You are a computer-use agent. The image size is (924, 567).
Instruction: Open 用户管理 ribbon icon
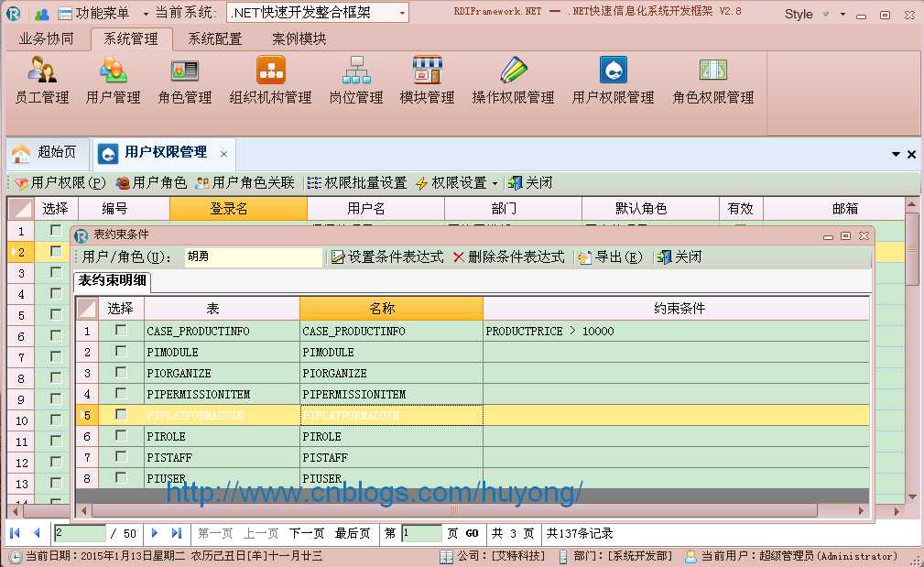click(114, 81)
